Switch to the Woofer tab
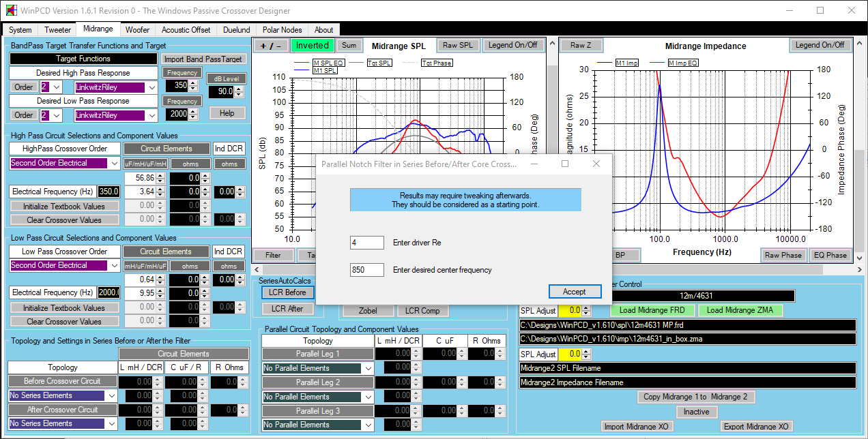Image resolution: width=868 pixels, height=439 pixels. tap(138, 30)
